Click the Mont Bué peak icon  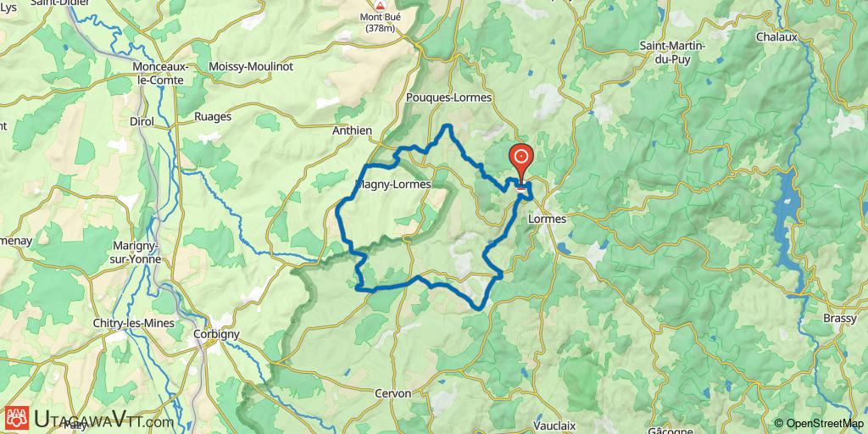380,6
